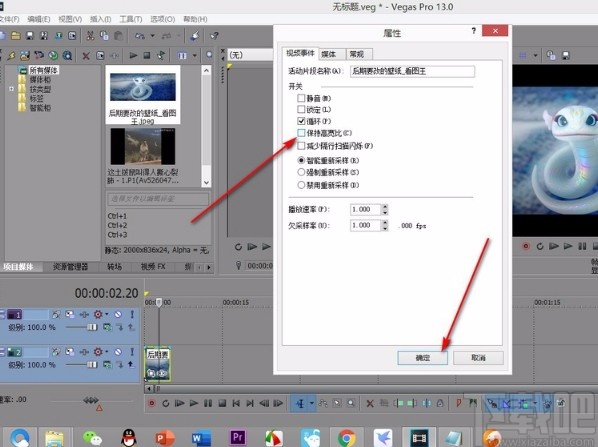Uncheck the 循环 loop checkbox
This screenshot has width=598, height=447.
click(301, 121)
